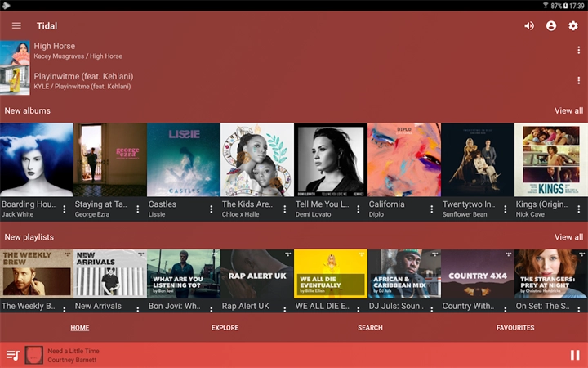The image size is (588, 368).
Task: Open options for High Horse track
Action: 579,51
